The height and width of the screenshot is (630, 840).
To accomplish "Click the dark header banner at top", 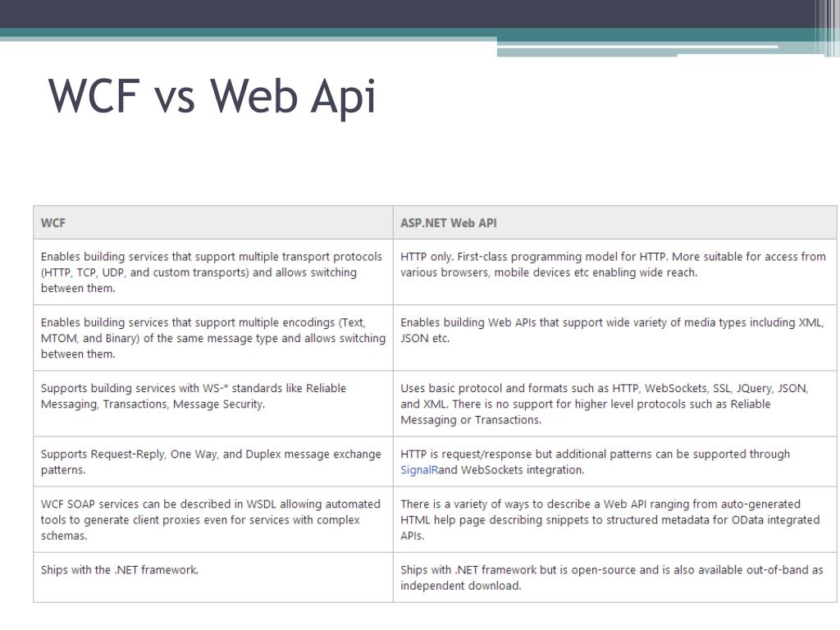I will (407, 14).
